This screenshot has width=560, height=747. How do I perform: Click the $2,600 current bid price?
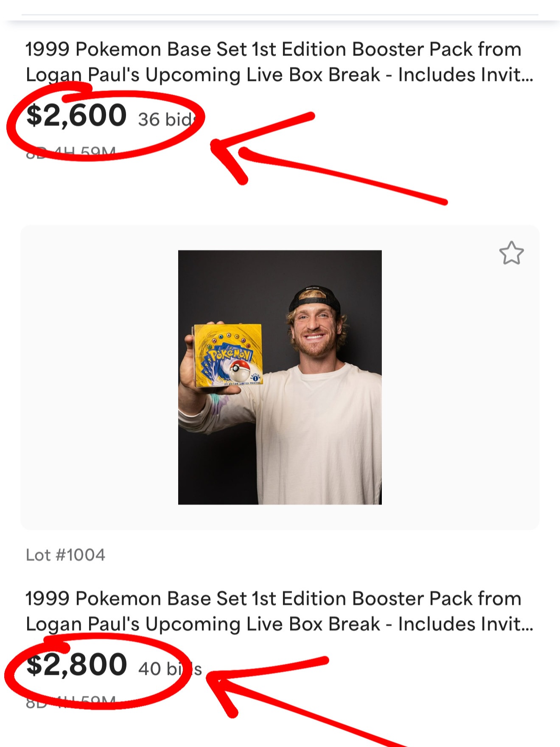point(76,115)
